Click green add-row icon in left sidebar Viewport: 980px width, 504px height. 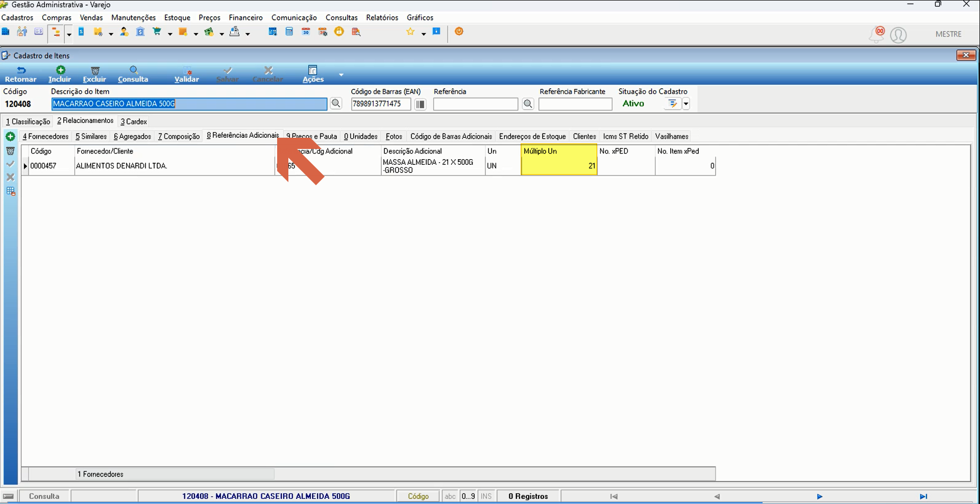(x=10, y=137)
